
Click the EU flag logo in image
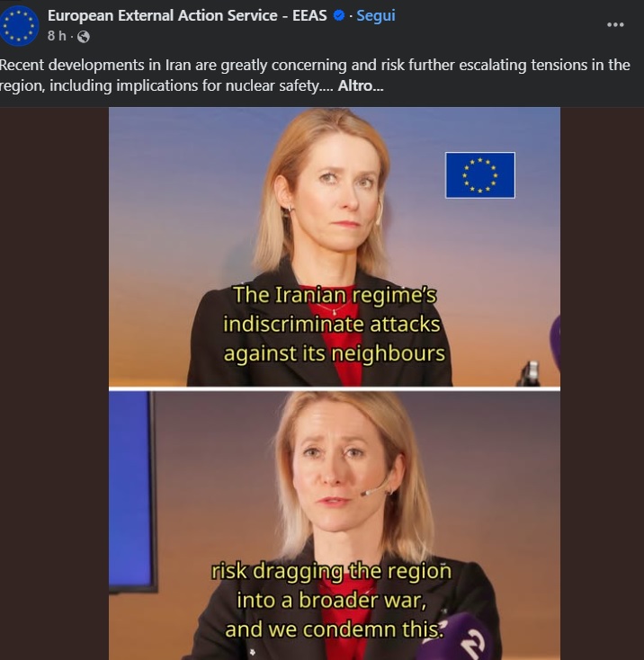pyautogui.click(x=479, y=175)
